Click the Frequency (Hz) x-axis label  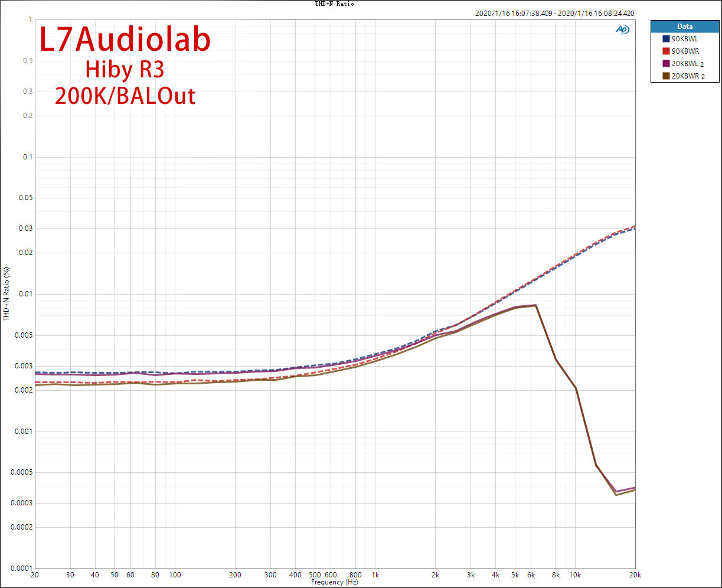pos(334,583)
